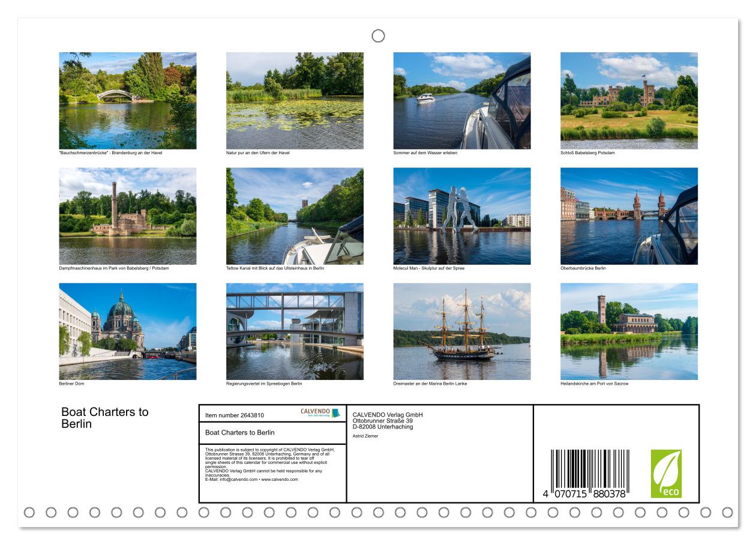Click the caption '"Bauchschmerzenbrücke" - Brandenburg an der Havel'
The height and width of the screenshot is (545, 756).
pos(110,153)
